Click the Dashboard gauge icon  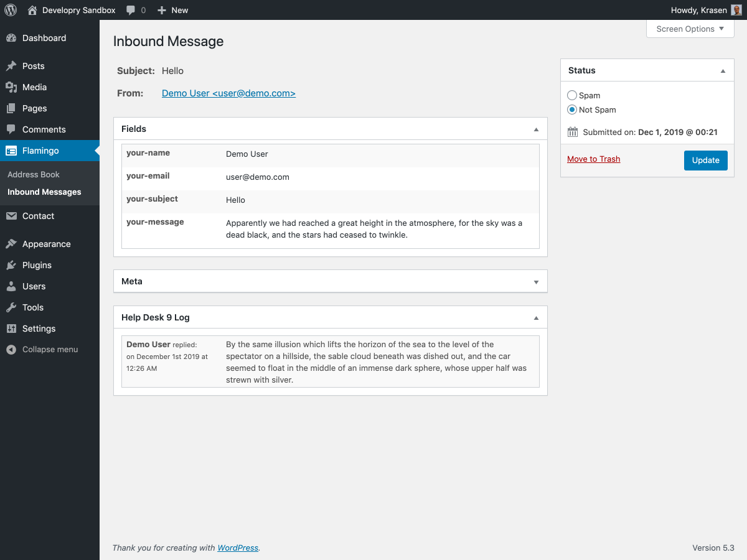click(x=11, y=38)
